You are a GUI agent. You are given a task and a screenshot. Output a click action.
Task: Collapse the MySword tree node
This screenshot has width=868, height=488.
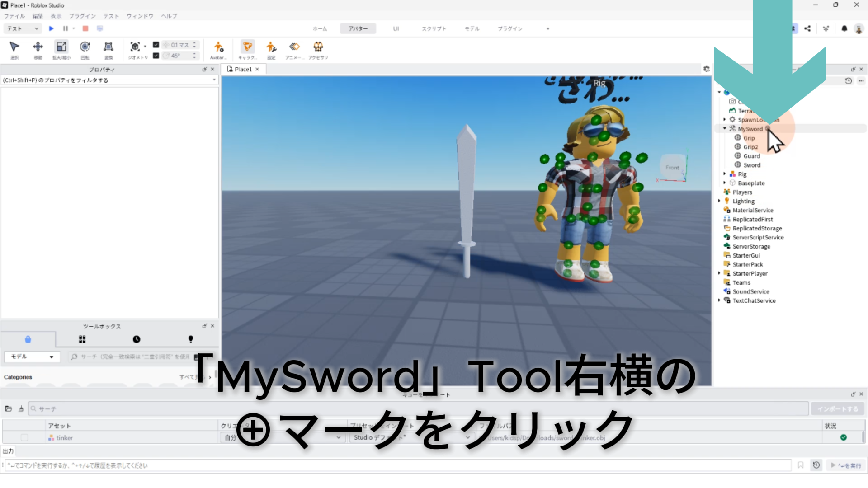click(x=725, y=129)
